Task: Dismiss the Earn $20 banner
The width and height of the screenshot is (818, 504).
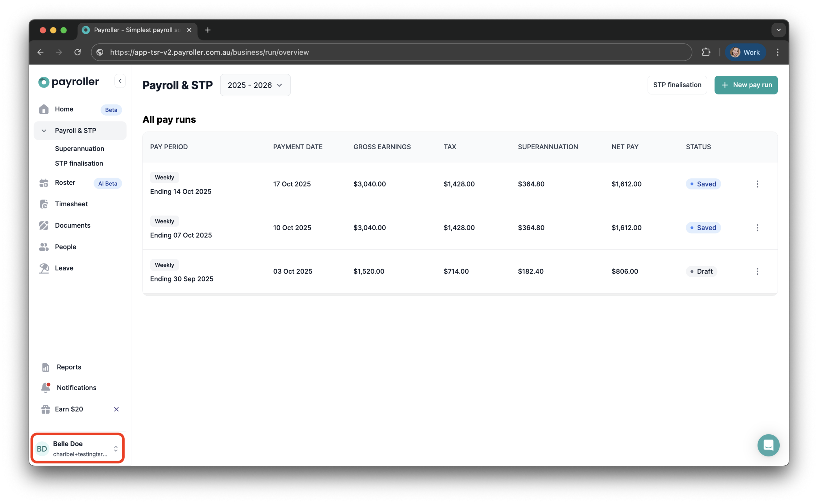Action: click(116, 409)
